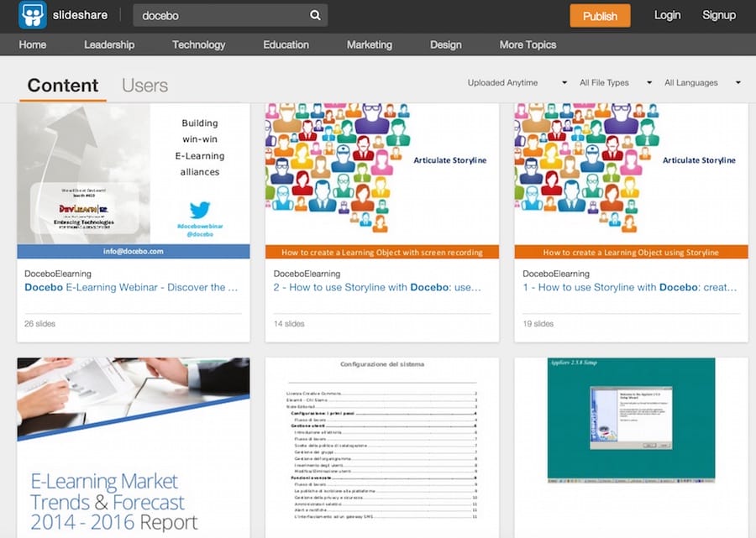Click the '19 slides' count text
This screenshot has height=538, width=756.
pyautogui.click(x=538, y=324)
